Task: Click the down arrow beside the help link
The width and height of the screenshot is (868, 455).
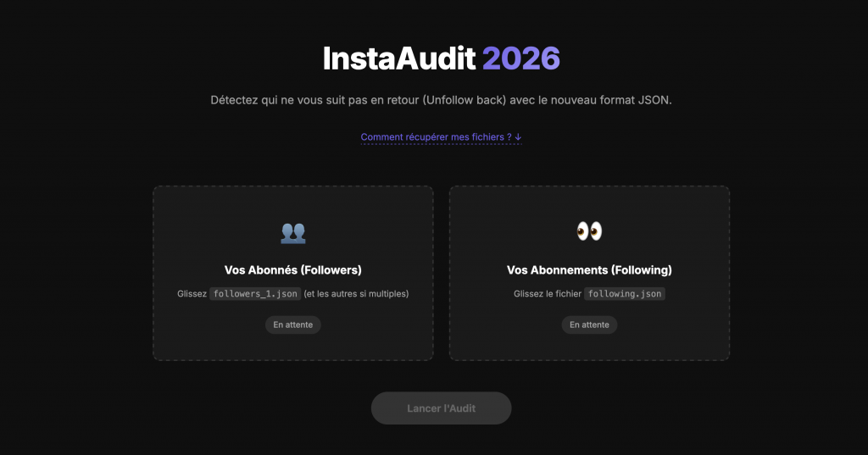Action: pos(518,137)
